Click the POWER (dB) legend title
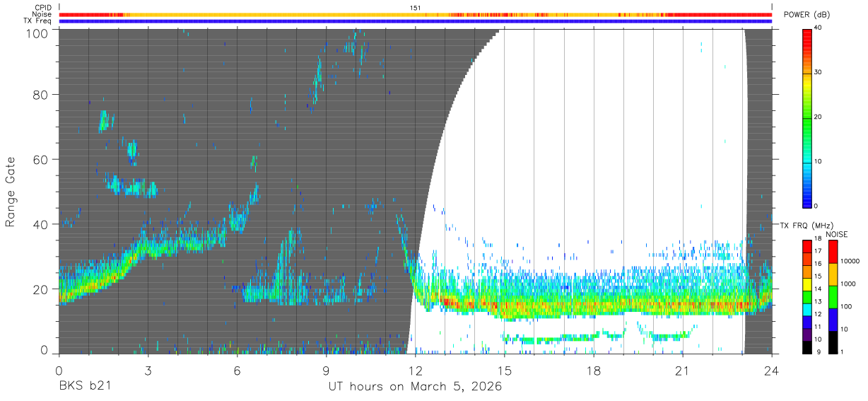868x401 pixels. (x=807, y=15)
